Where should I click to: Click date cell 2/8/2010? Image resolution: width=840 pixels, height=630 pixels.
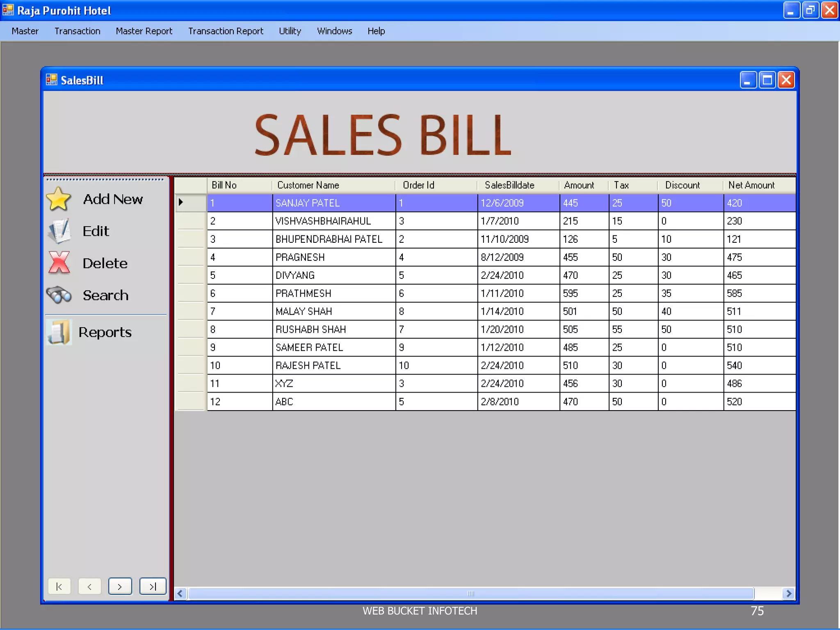click(518, 402)
